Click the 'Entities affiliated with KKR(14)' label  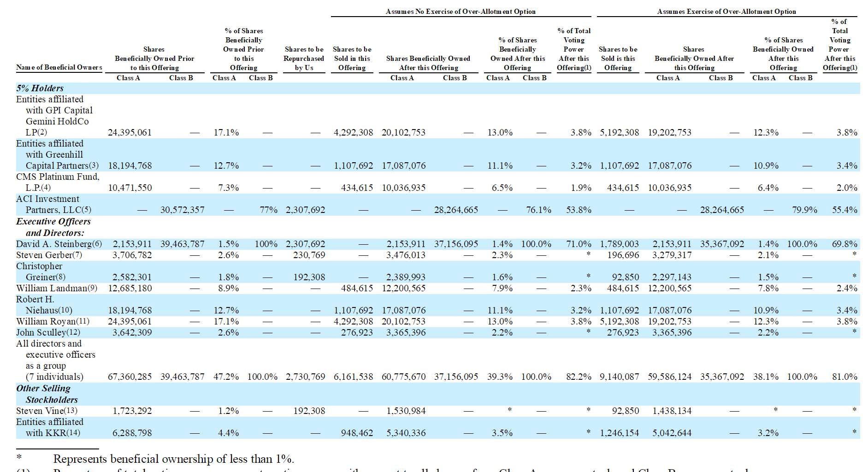click(50, 427)
